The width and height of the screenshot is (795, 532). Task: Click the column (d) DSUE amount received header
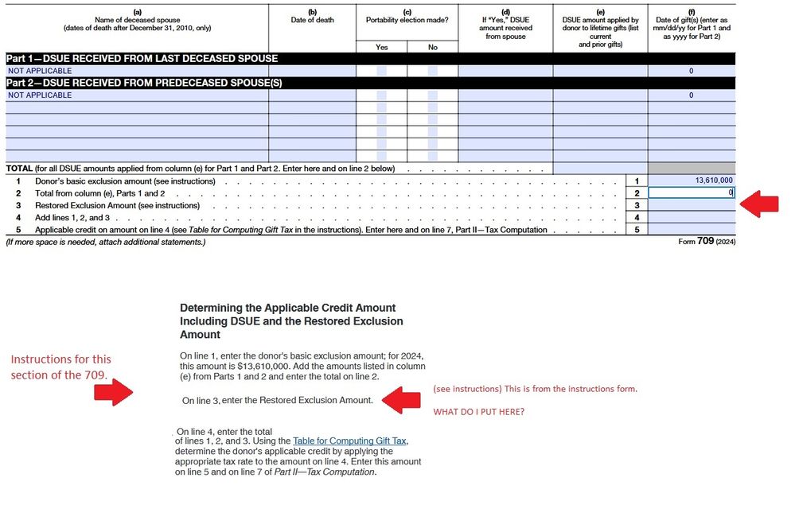click(505, 24)
